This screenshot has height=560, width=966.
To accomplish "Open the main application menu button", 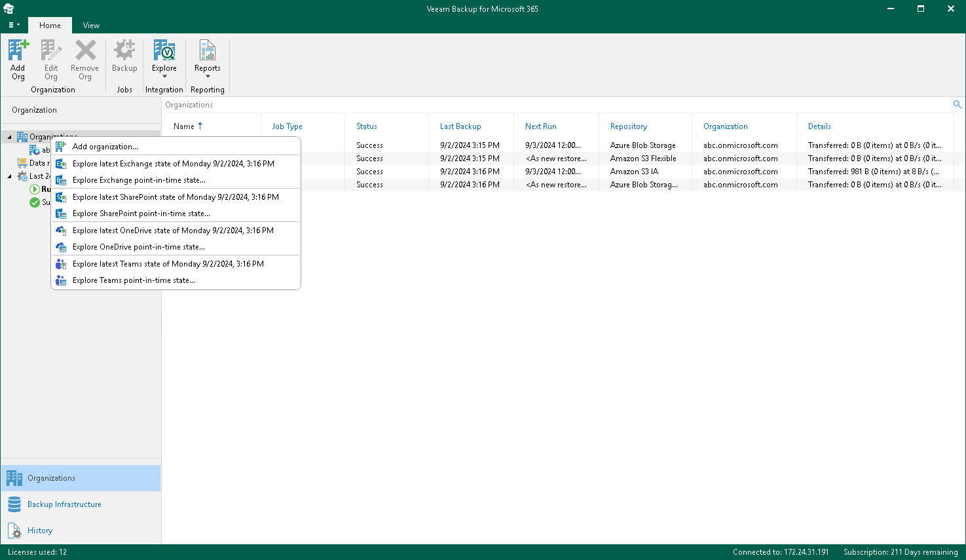I will 14,25.
